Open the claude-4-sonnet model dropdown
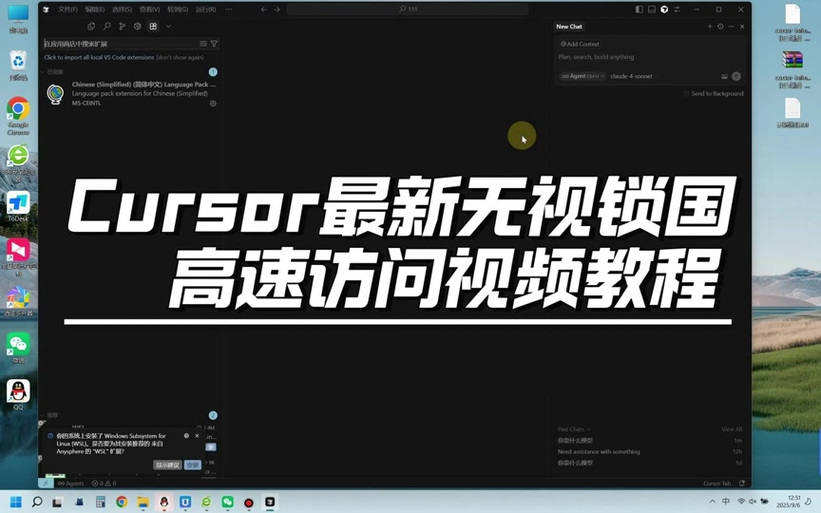Screen dimensions: 821x513 [x=634, y=76]
